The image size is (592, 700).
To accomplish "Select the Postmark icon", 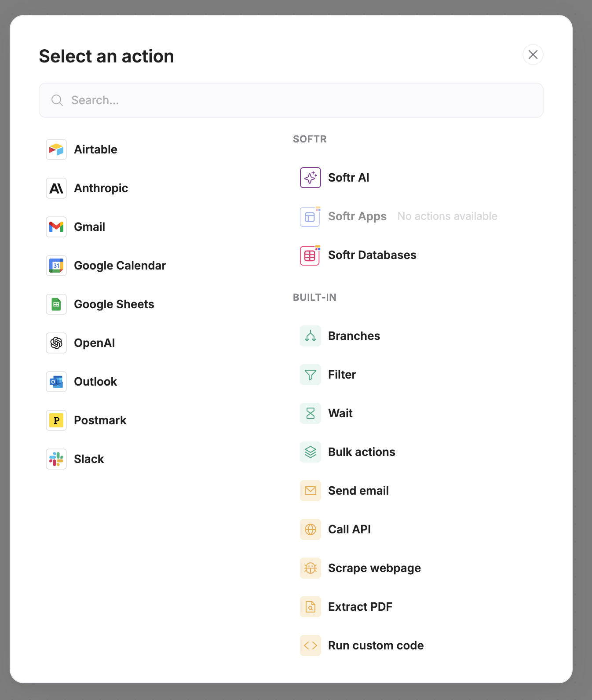I will pos(56,420).
